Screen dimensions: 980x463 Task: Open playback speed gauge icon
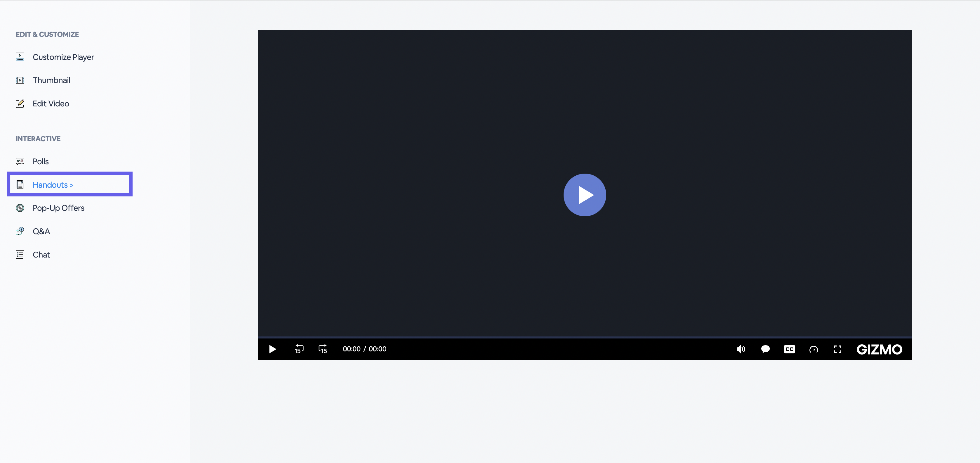click(813, 349)
